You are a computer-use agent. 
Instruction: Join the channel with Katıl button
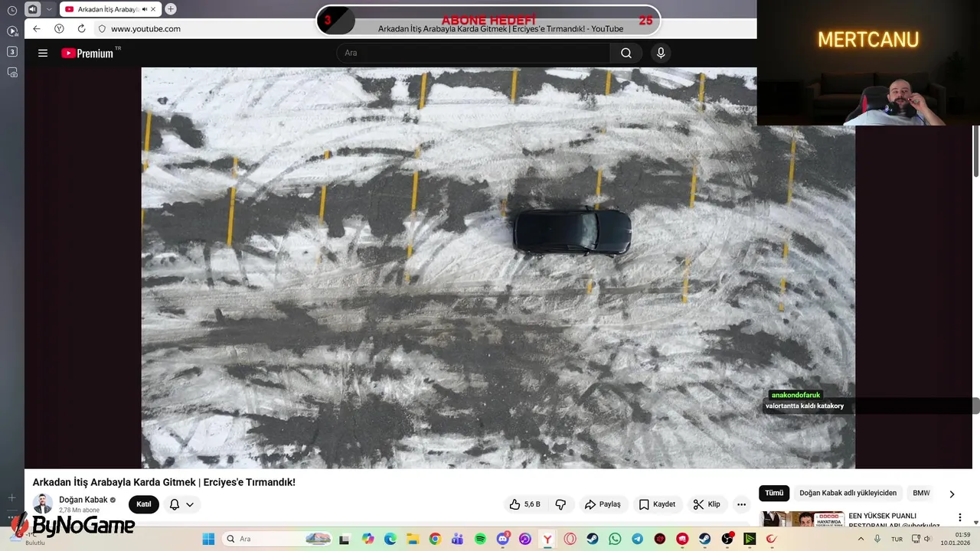144,504
